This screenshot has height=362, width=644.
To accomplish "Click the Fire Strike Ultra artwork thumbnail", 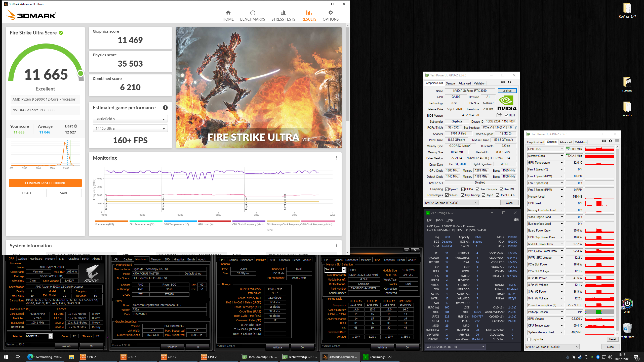I will [x=259, y=87].
